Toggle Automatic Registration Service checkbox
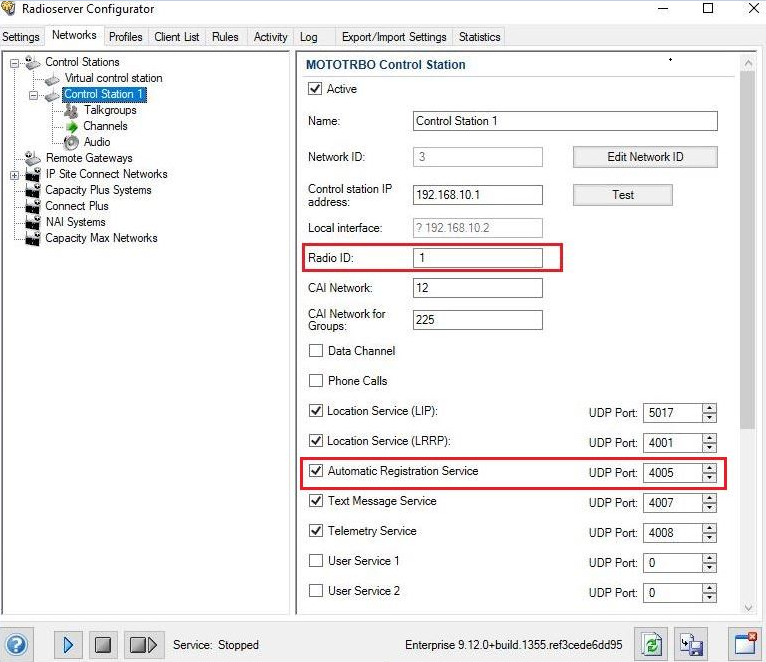The width and height of the screenshot is (766, 662). click(316, 470)
